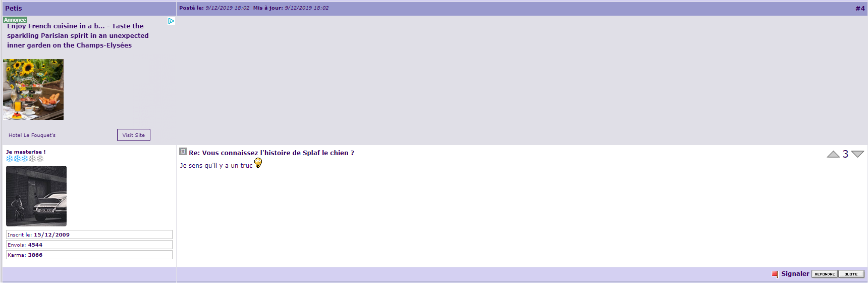Screen dimensions: 868x283
Task: Open the #4 post permalink
Action: pyautogui.click(x=860, y=8)
